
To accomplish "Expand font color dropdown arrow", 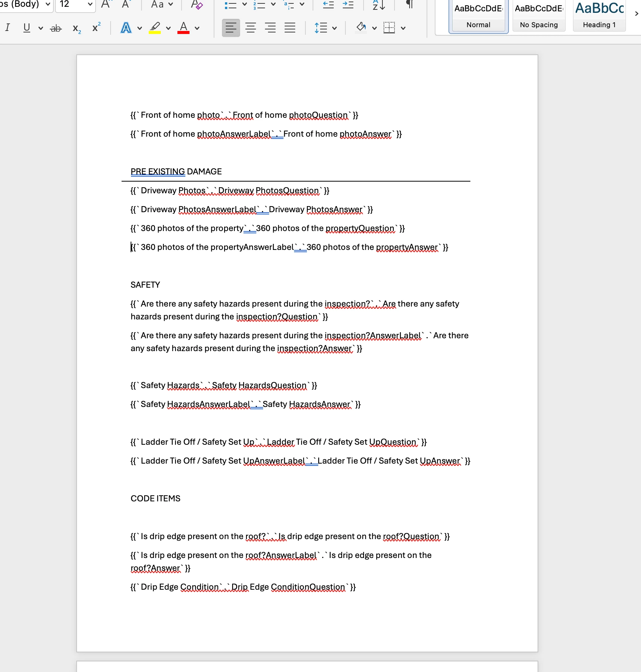I will tap(197, 28).
